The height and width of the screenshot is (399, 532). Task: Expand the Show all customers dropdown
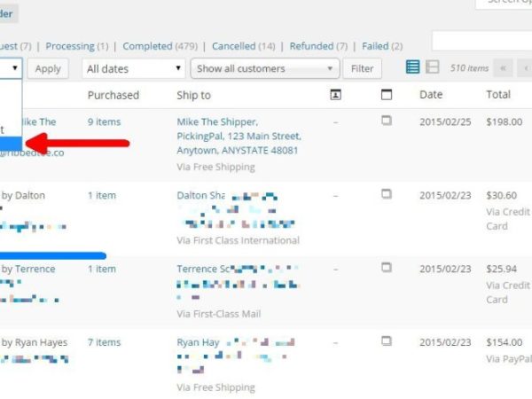pos(266,68)
